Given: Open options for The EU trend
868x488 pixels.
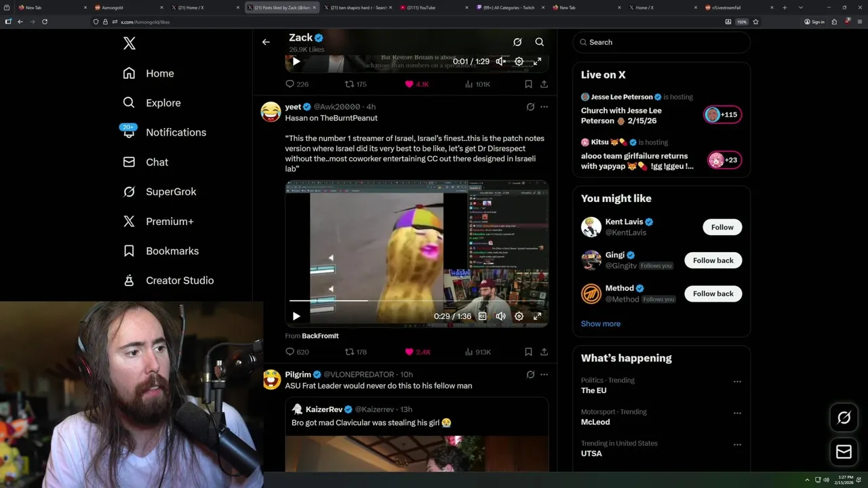Looking at the screenshot, I should pyautogui.click(x=737, y=382).
